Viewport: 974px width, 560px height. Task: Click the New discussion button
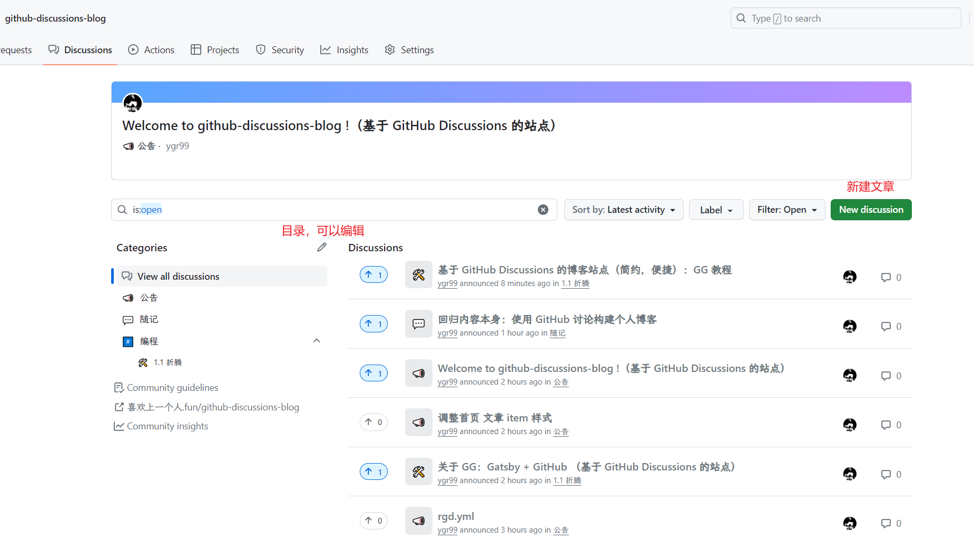click(871, 210)
